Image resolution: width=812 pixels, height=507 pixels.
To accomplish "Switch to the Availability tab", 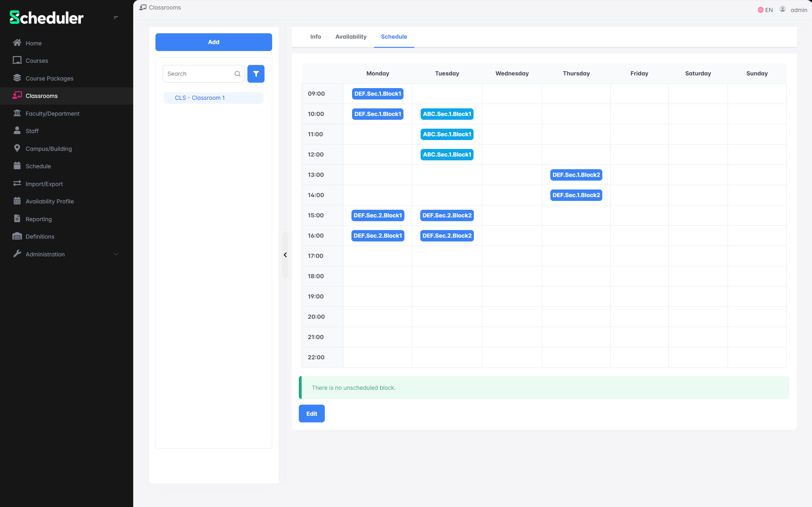I will (x=350, y=36).
